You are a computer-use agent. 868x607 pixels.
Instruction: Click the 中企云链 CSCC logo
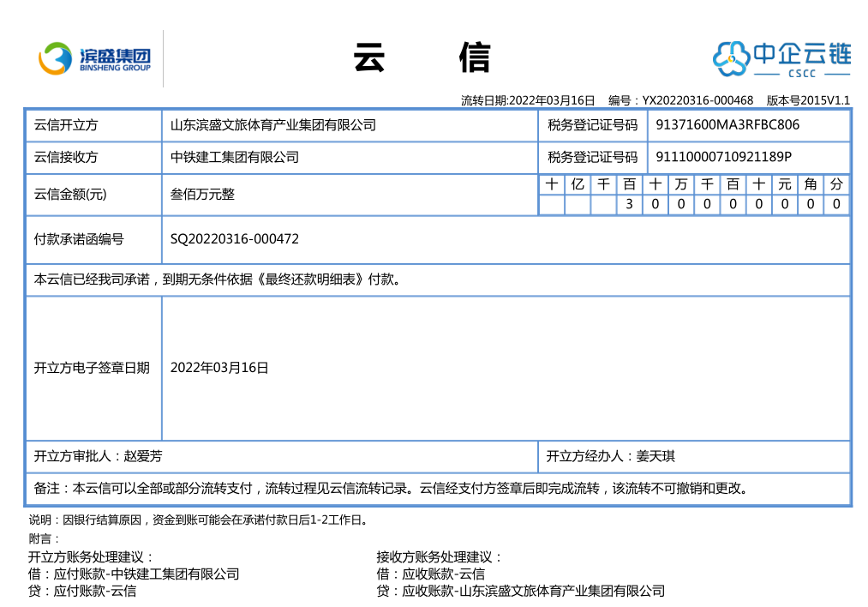[781, 58]
